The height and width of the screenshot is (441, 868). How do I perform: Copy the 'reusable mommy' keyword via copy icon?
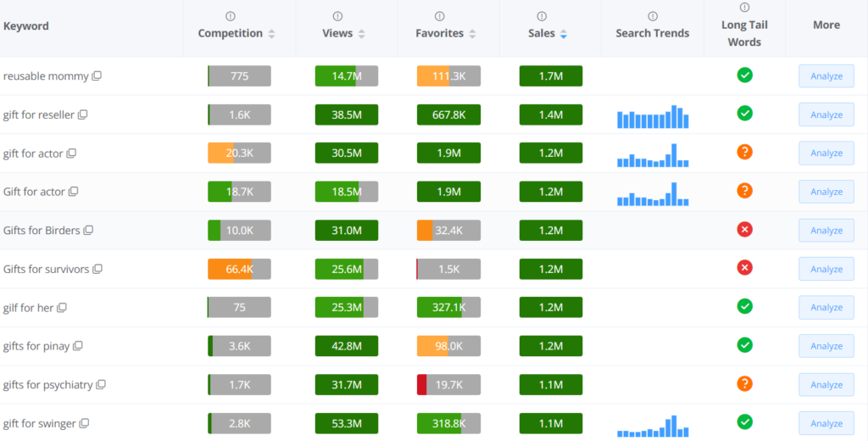click(97, 76)
